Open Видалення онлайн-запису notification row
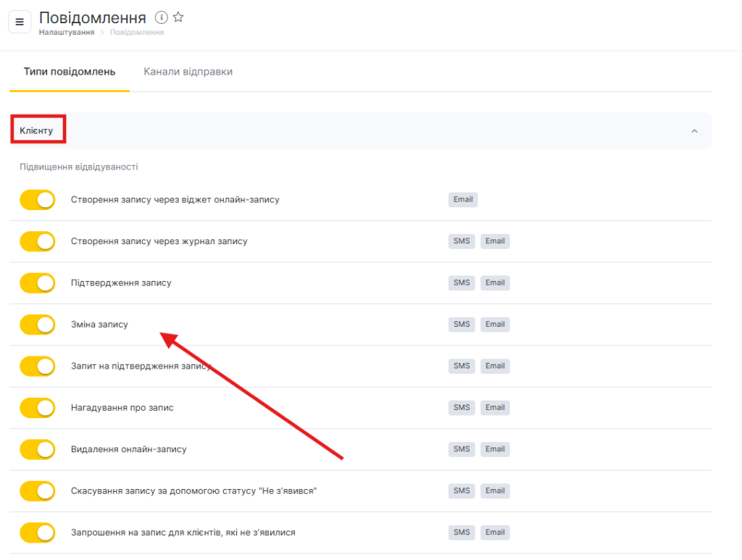Image resolution: width=742 pixels, height=560 pixels. tap(128, 449)
